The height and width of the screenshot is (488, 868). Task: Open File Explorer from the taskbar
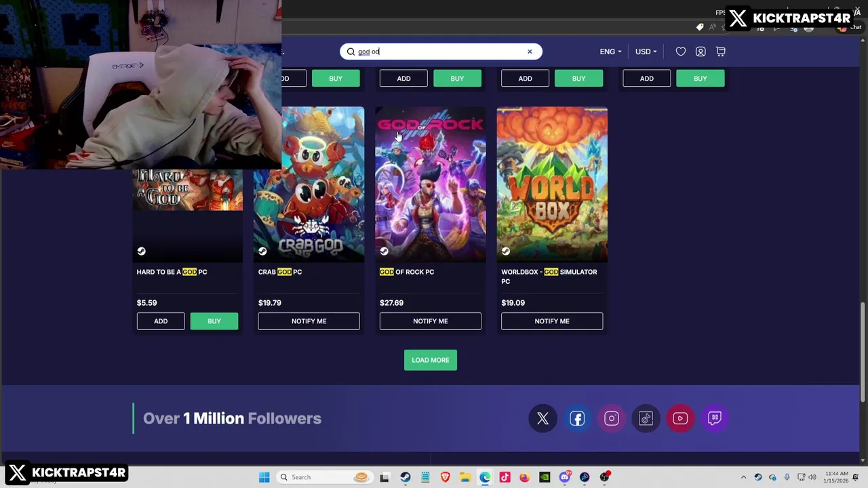(x=465, y=477)
